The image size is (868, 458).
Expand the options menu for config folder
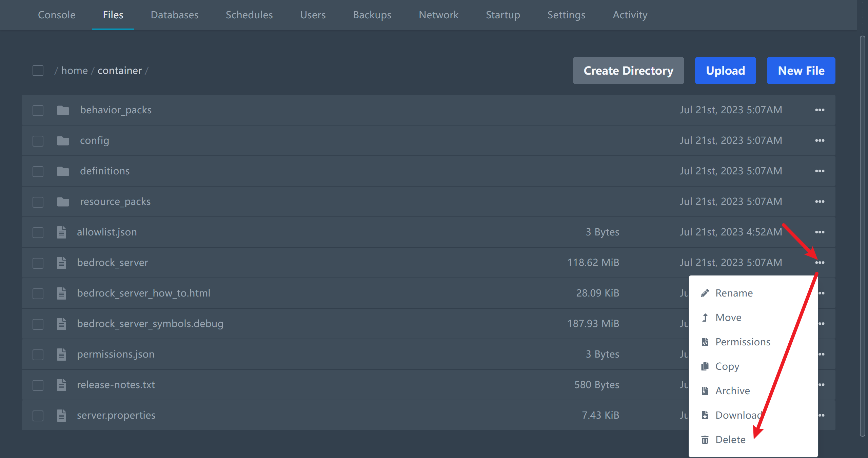[x=820, y=140]
